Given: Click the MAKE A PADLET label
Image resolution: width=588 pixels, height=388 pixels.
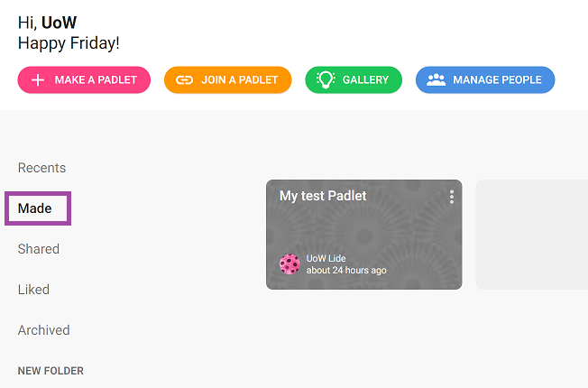Looking at the screenshot, I should coord(96,80).
